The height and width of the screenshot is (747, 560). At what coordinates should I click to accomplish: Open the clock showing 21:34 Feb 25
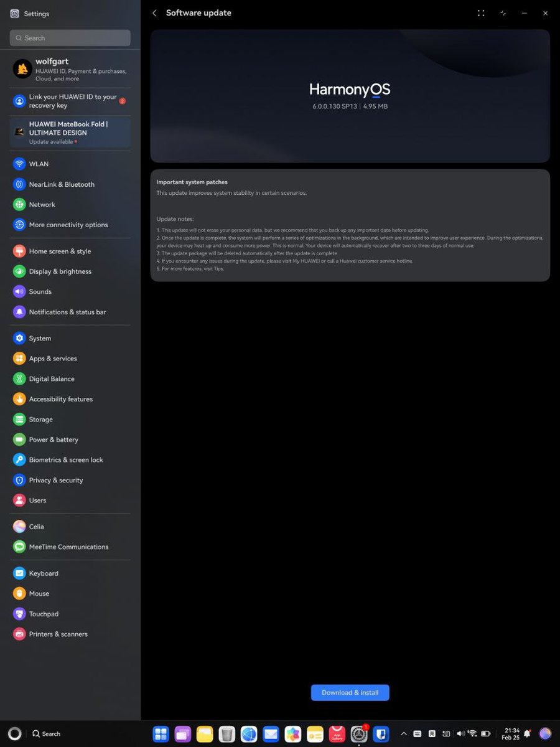[511, 734]
